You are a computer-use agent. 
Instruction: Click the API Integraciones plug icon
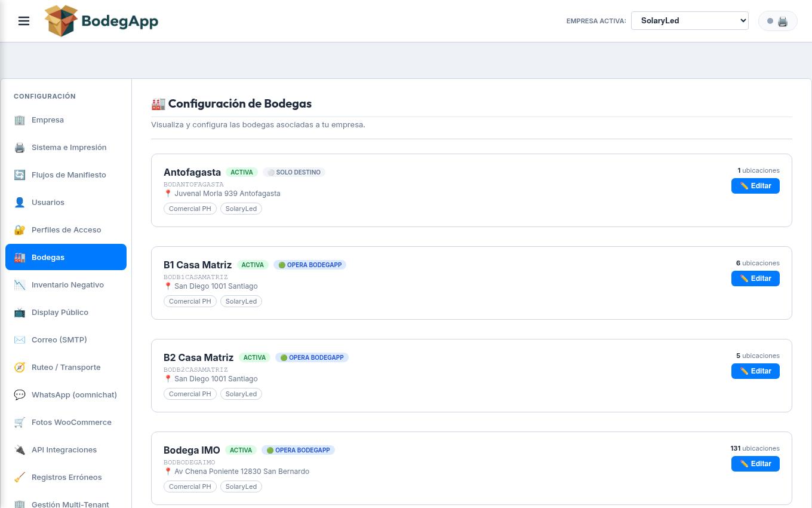[x=20, y=450]
